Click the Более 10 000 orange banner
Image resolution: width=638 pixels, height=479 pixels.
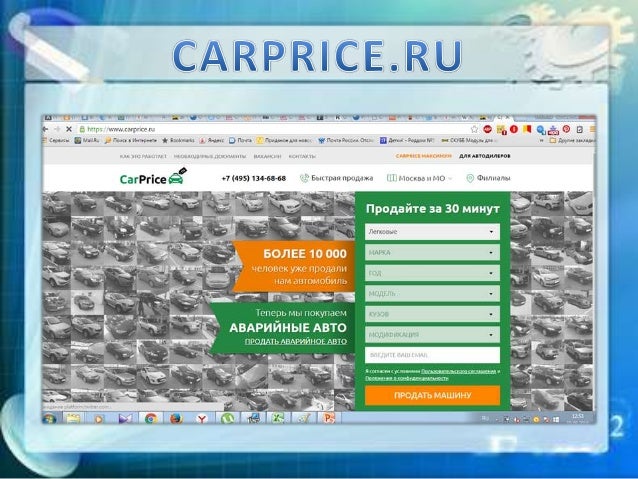point(295,267)
